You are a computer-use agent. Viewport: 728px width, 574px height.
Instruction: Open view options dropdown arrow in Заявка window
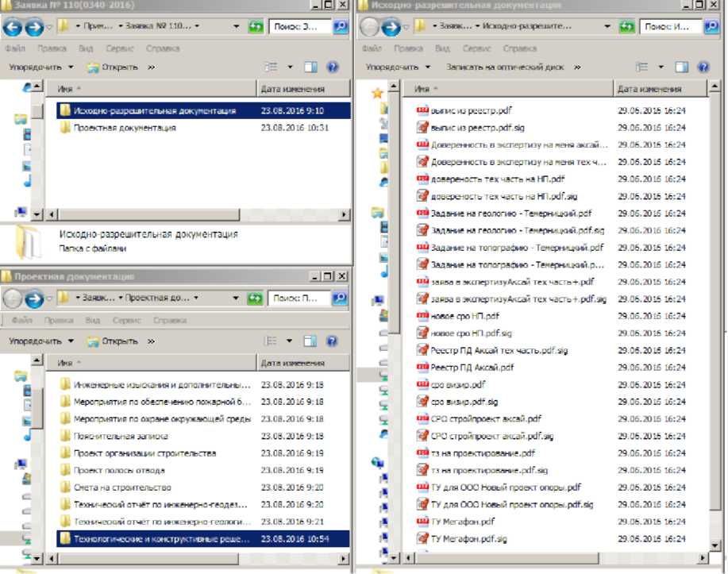290,67
